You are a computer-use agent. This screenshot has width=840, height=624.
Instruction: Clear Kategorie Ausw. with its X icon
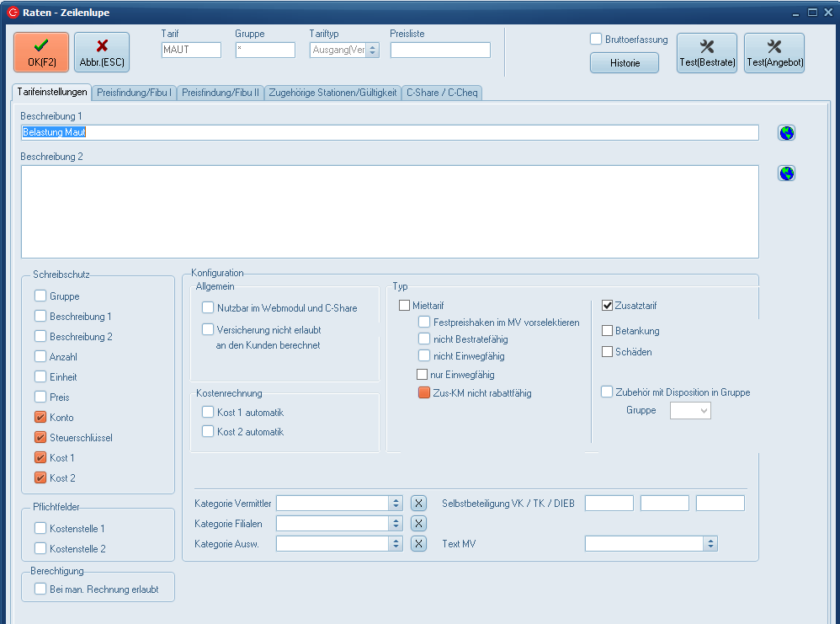click(418, 543)
